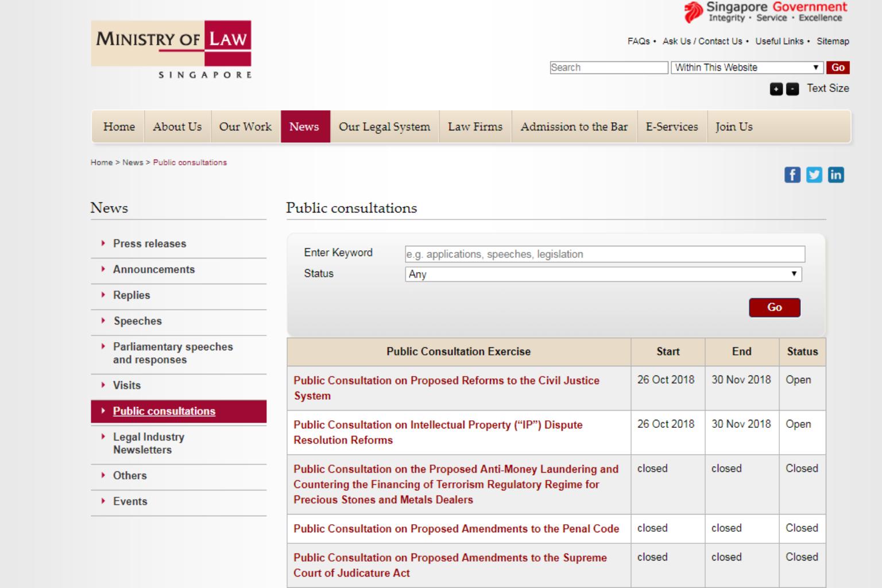
Task: Click the Ministry of Law Singapore logo
Action: pyautogui.click(x=171, y=50)
